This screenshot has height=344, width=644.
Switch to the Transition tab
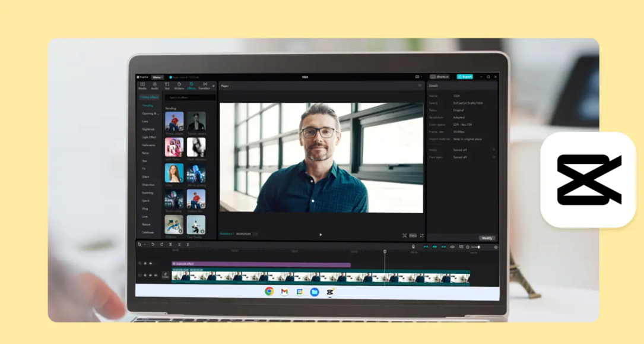tap(204, 86)
